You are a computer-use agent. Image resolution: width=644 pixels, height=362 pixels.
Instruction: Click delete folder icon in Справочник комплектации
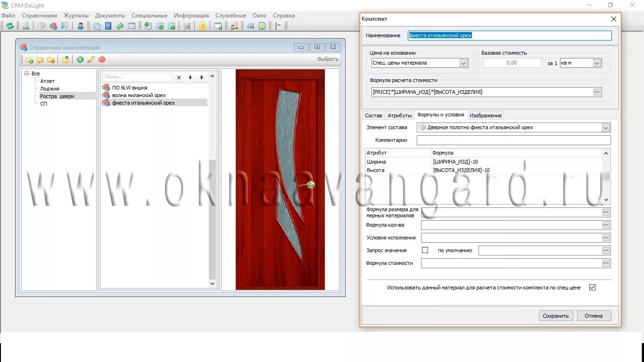(51, 59)
